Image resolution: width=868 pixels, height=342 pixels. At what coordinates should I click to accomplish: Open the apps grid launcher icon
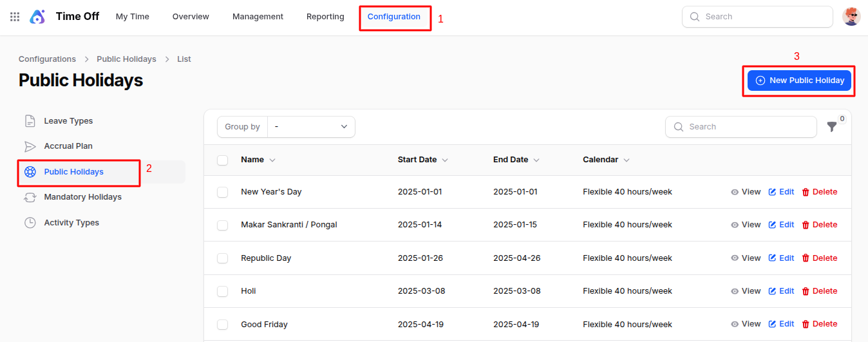coord(15,17)
